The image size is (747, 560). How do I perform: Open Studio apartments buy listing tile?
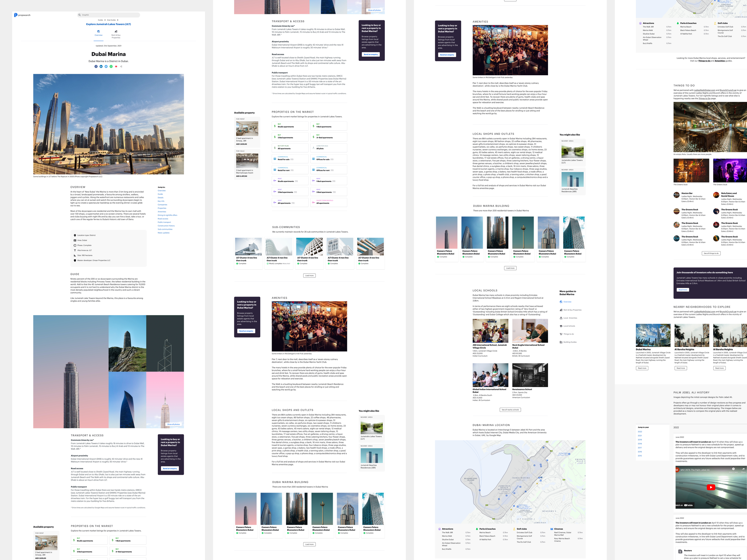click(290, 126)
